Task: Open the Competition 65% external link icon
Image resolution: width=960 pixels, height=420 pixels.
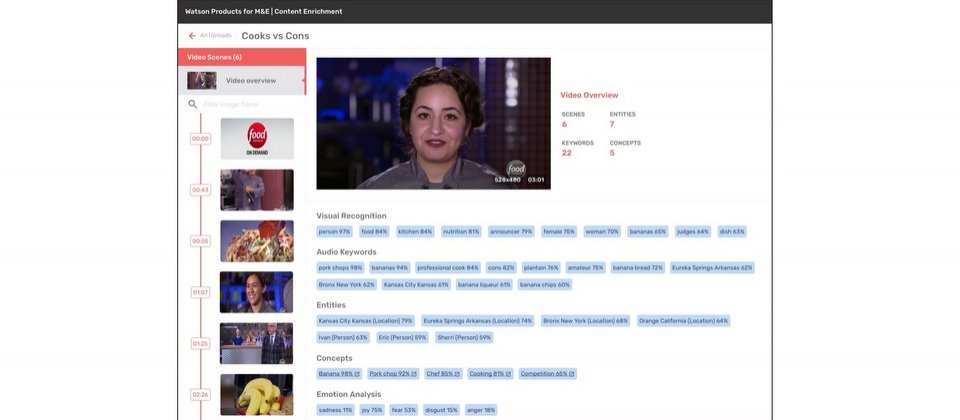Action: coord(571,373)
